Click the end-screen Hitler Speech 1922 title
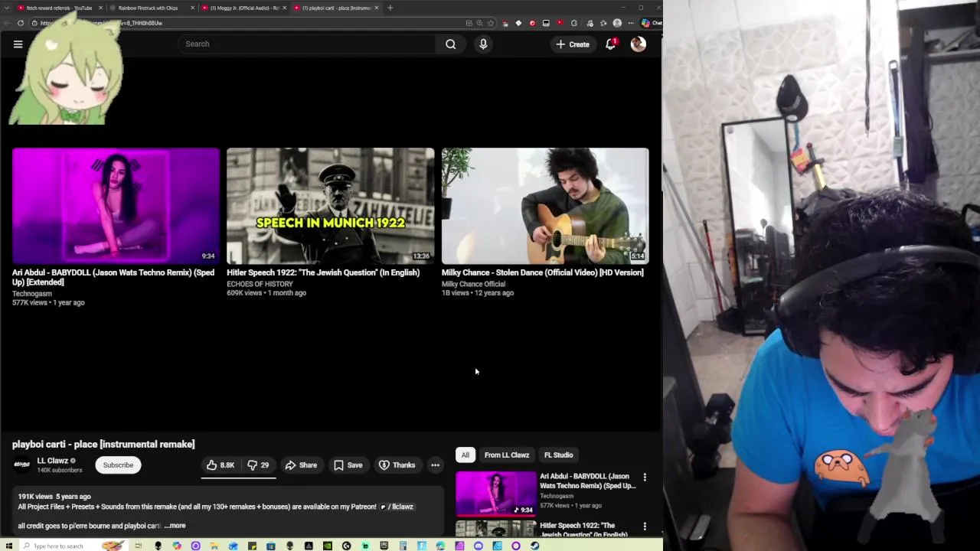 coord(323,272)
